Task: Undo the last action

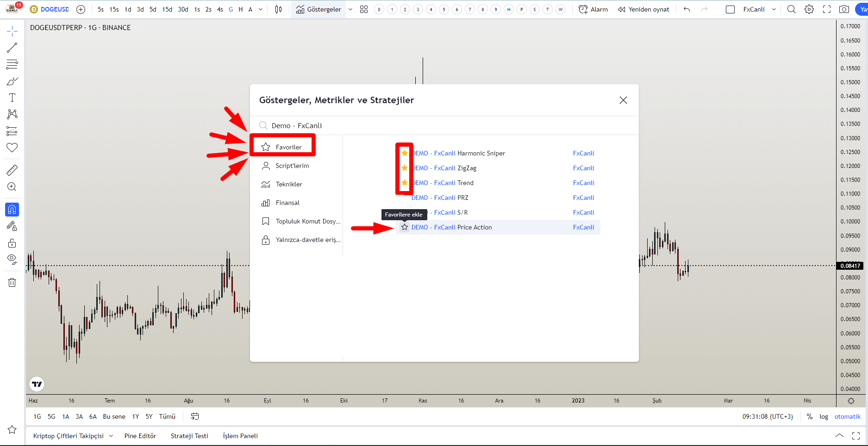Action: point(687,9)
